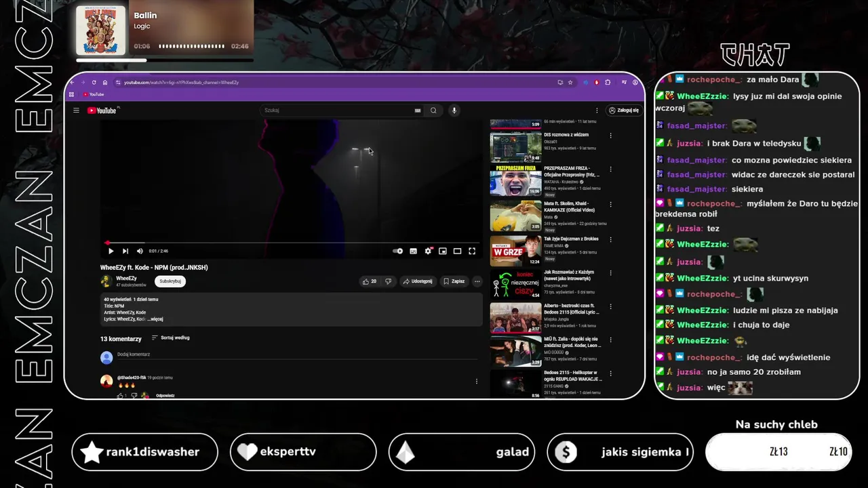
Task: Open the browser extensions puzzle icon
Action: [608, 82]
